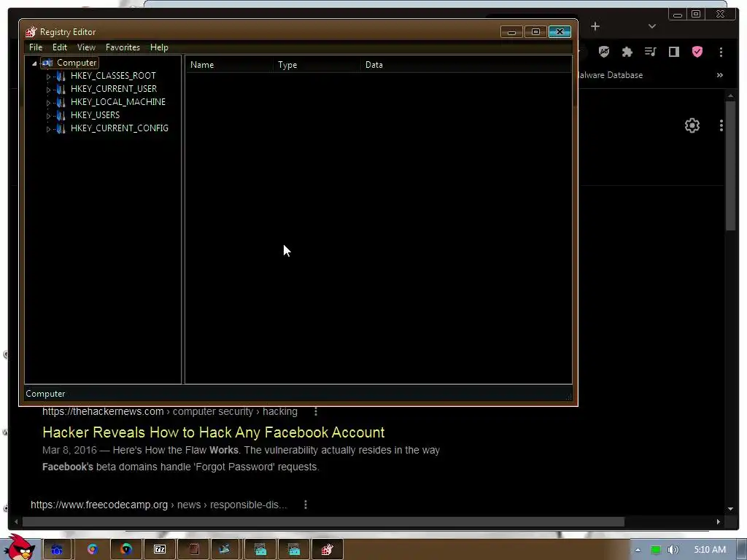Select HKEY_LOCAL_MACHINE in the tree
Image resolution: width=747 pixels, height=560 pixels.
[117, 102]
